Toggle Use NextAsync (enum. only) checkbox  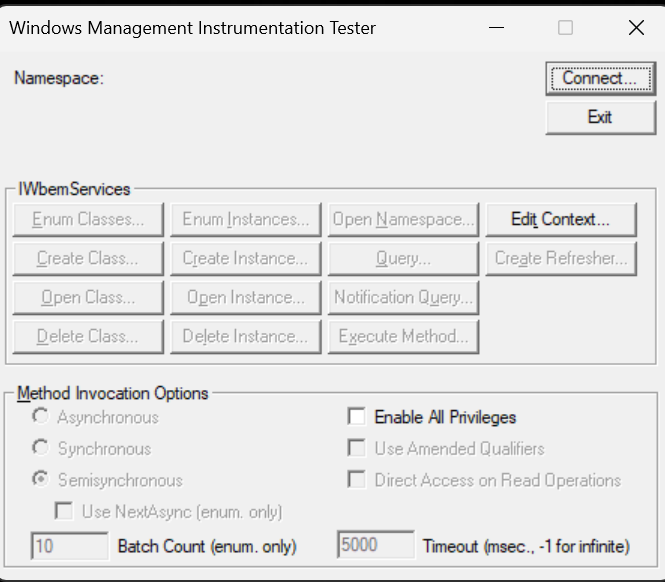pos(64,511)
